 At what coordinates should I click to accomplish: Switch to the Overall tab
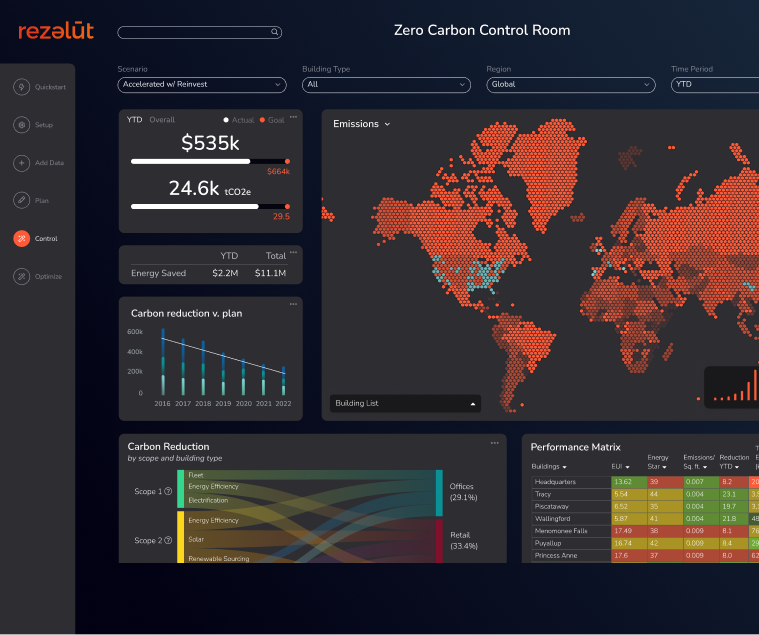pyautogui.click(x=162, y=120)
